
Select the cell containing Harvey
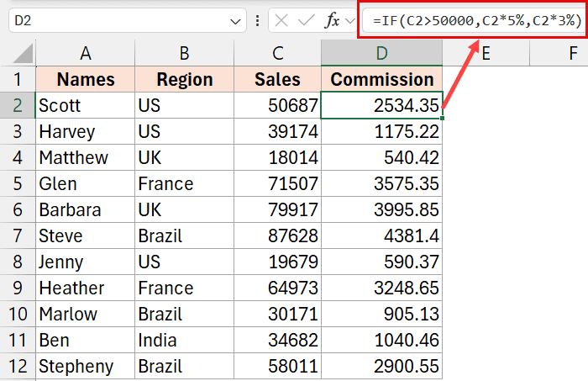[x=86, y=131]
